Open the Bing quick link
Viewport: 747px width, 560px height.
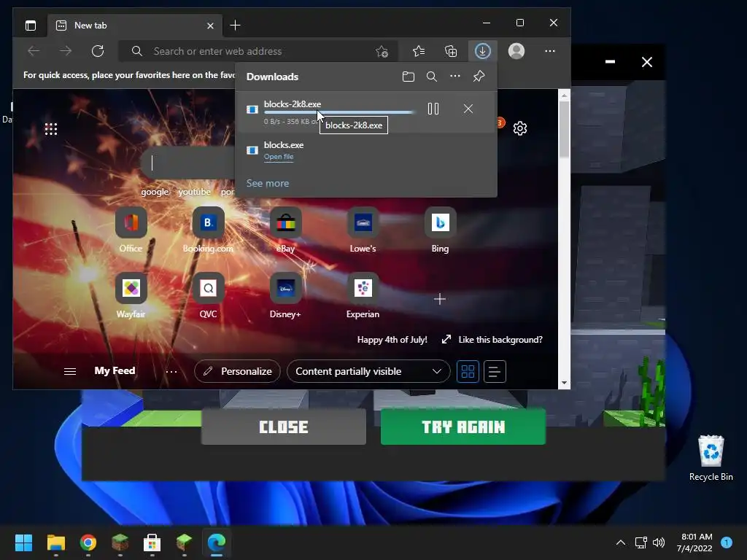coord(440,230)
